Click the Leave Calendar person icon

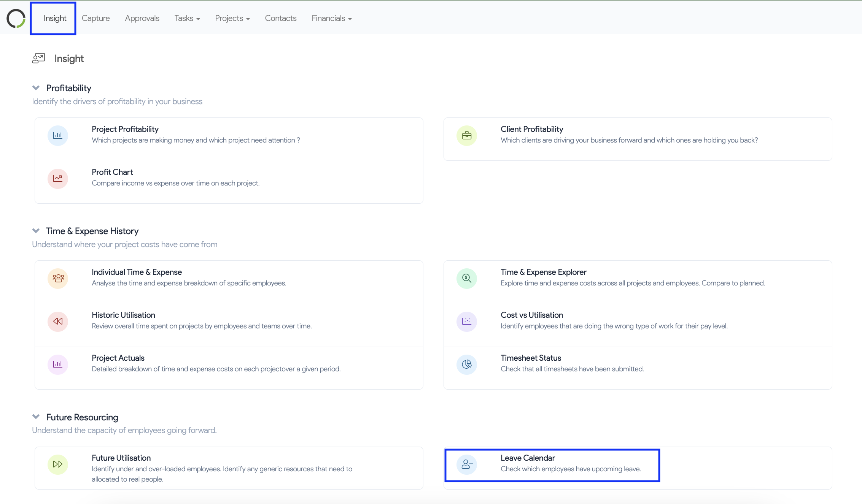pos(467,464)
